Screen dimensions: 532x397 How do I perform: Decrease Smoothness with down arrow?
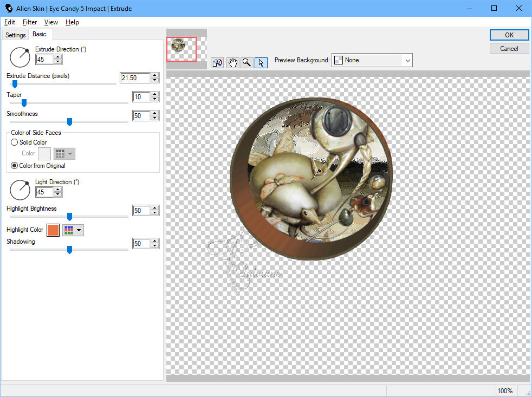(x=155, y=118)
